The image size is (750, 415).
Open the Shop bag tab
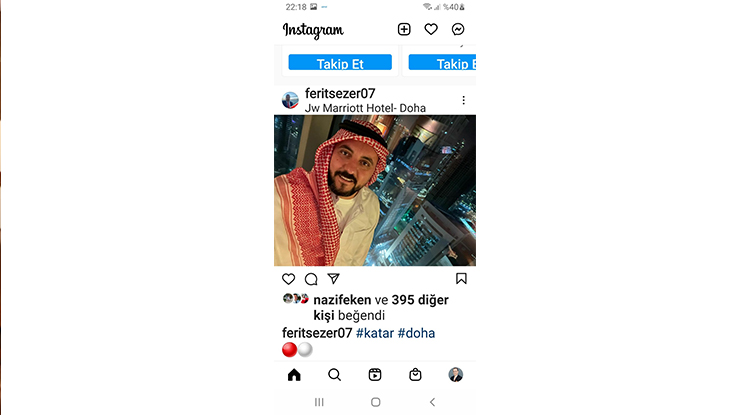coord(415,375)
